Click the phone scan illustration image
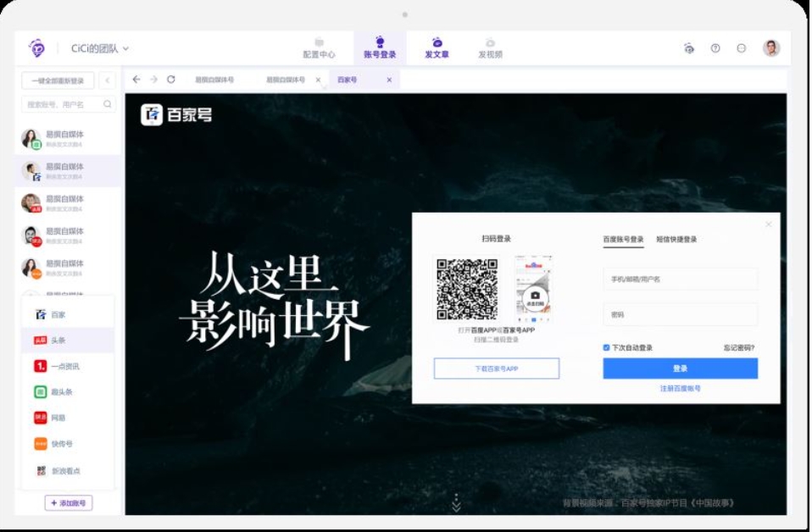This screenshot has height=532, width=812. pyautogui.click(x=534, y=288)
